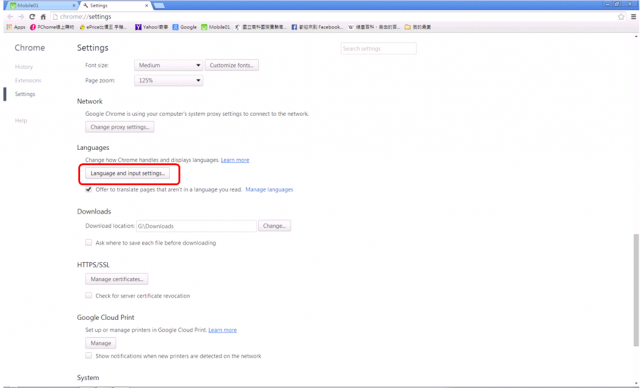Screen dimensions: 640x388
Task: Click the Google Cloud Print Manage button
Action: [100, 343]
